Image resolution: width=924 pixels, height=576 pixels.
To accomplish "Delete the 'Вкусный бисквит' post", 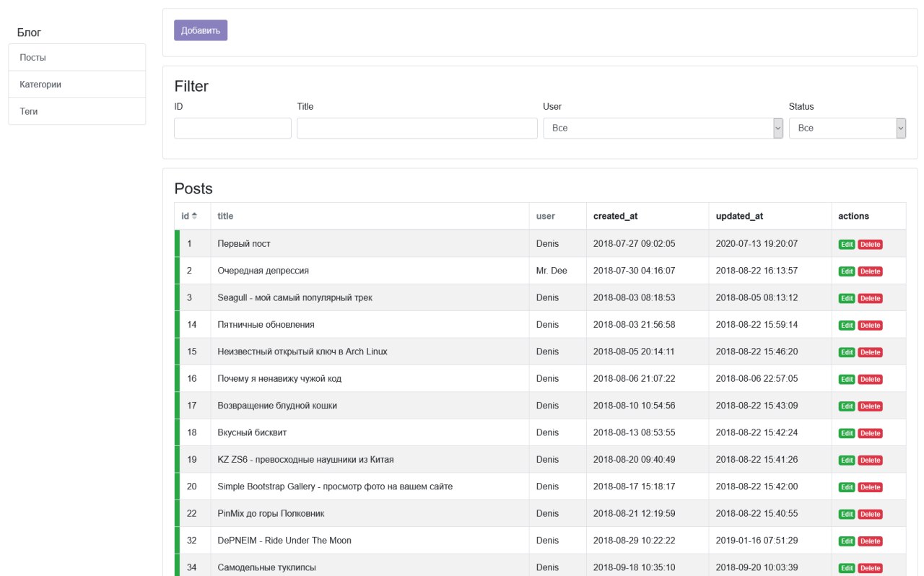I will pos(870,433).
